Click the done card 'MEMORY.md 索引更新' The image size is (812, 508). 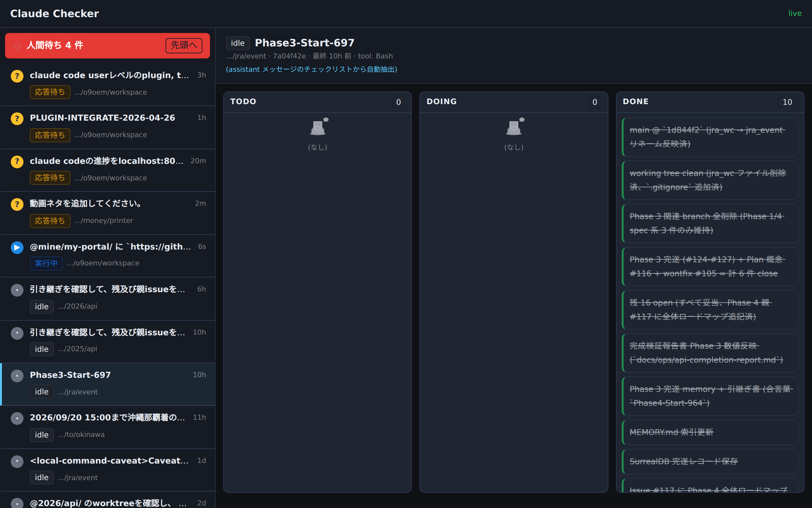710,432
